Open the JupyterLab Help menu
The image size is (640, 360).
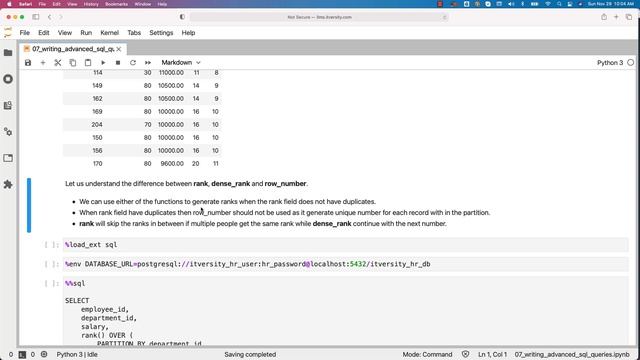188,33
